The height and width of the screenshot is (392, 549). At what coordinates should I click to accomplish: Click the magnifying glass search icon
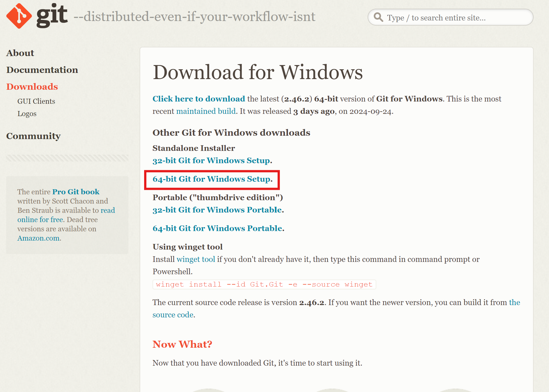[x=378, y=17]
